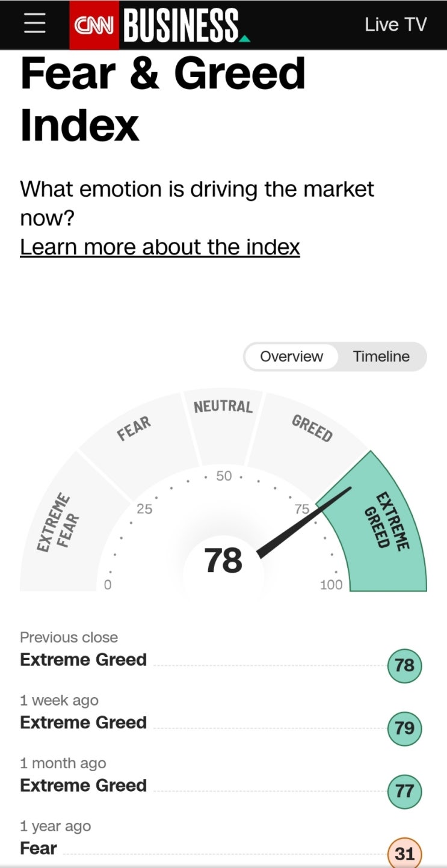Click the Fear & Greed Index heading

tap(162, 99)
